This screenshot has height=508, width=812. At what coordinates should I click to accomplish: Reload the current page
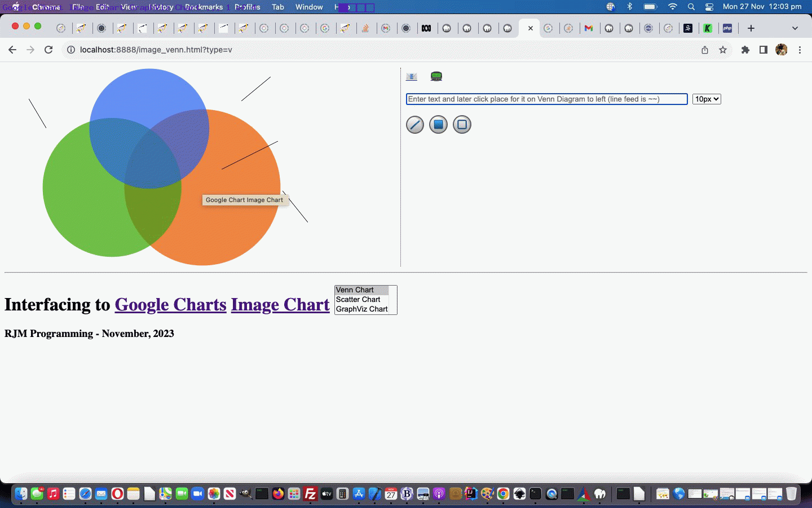(48, 50)
